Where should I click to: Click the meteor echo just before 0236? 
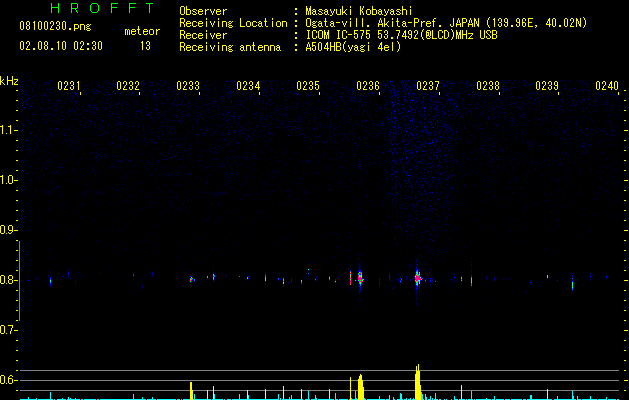point(360,278)
